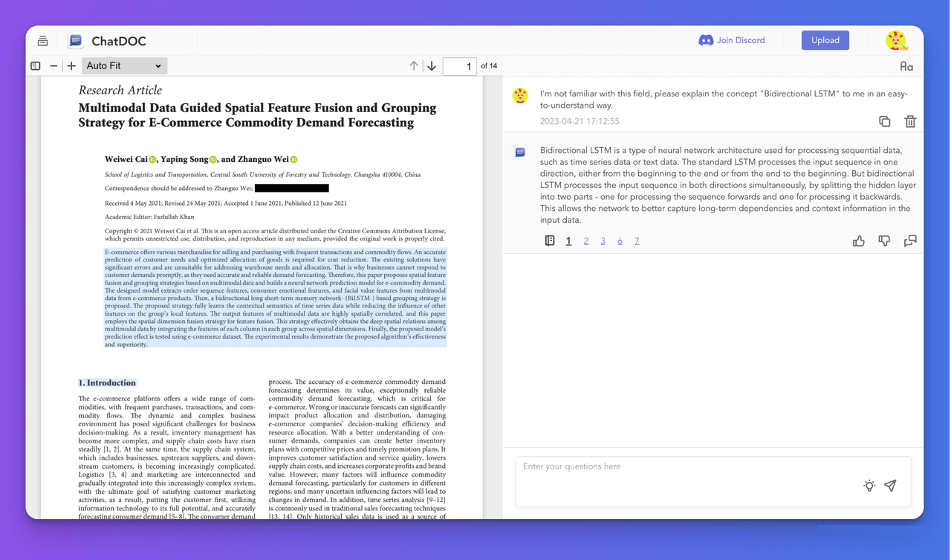
Task: Click the lightbulb suggestions icon
Action: coord(869,486)
